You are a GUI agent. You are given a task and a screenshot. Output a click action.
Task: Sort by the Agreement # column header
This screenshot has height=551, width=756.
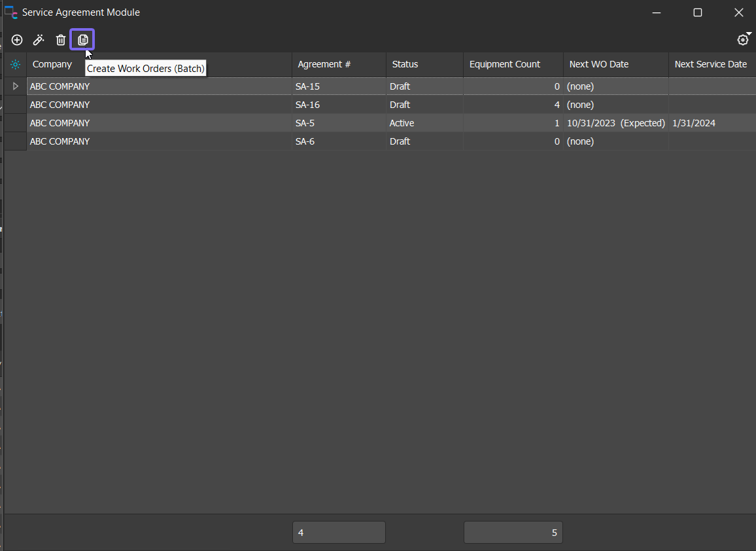point(324,64)
